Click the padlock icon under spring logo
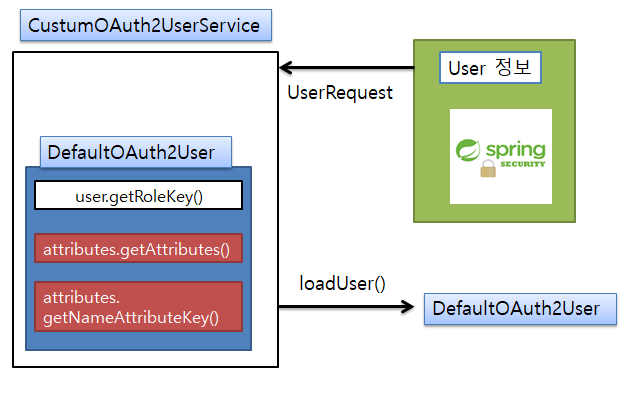Screen dimensions: 636x394 point(488,169)
